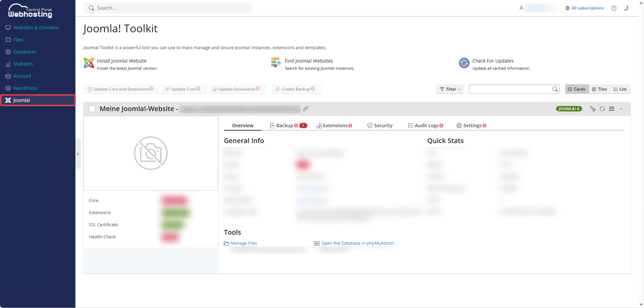The image size is (644, 308).
Task: Click the search magnifier in the filter field
Action: pos(555,89)
